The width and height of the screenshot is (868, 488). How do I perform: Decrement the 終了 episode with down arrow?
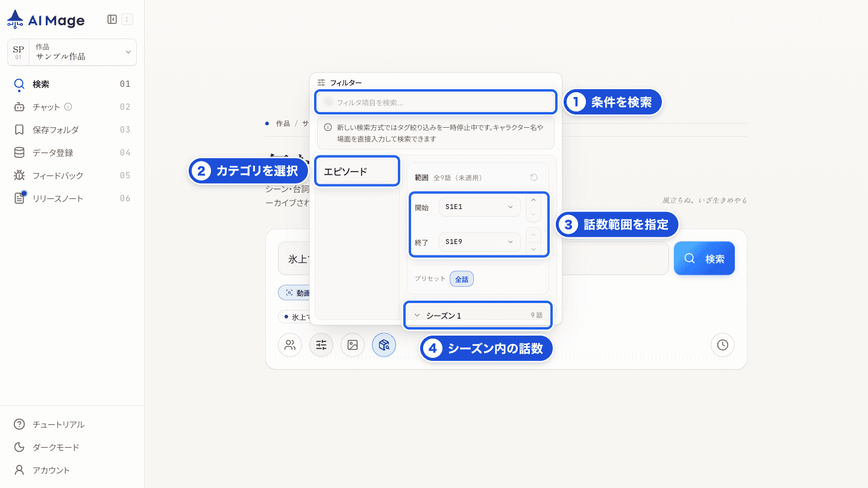533,248
